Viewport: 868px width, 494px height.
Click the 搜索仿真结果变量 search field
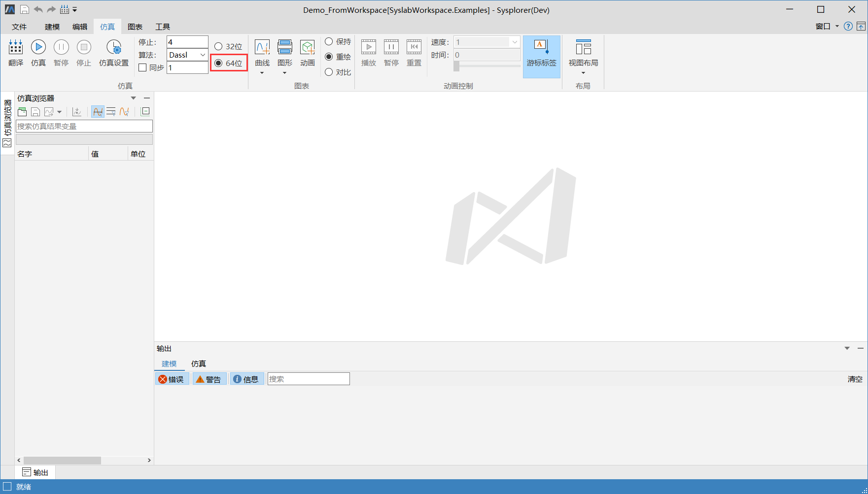point(84,127)
